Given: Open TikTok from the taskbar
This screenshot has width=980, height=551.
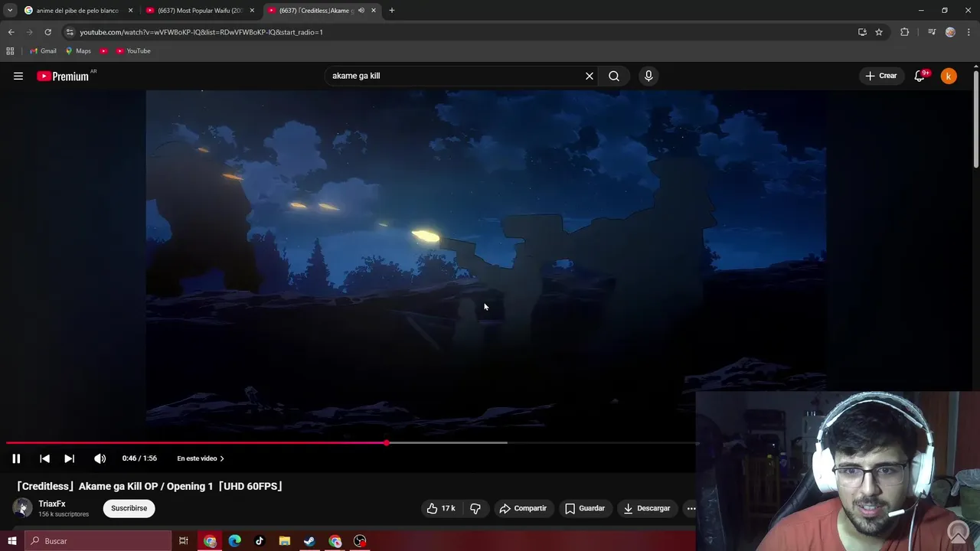Looking at the screenshot, I should 260,541.
